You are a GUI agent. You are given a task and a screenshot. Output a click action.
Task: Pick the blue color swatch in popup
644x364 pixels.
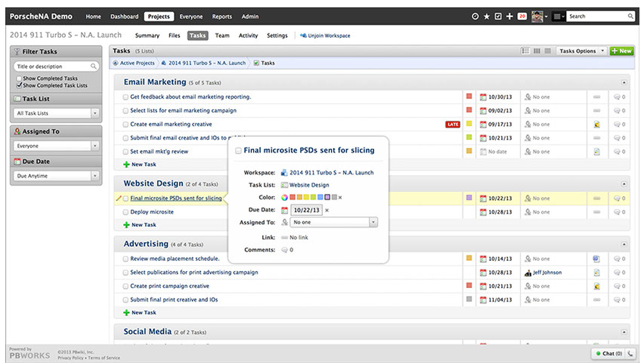tap(320, 198)
